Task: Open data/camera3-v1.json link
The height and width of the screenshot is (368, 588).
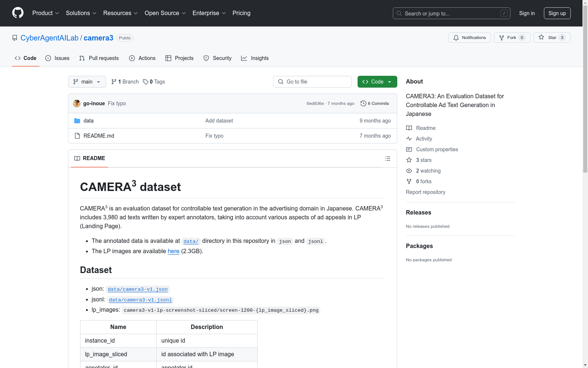Action: [137, 289]
